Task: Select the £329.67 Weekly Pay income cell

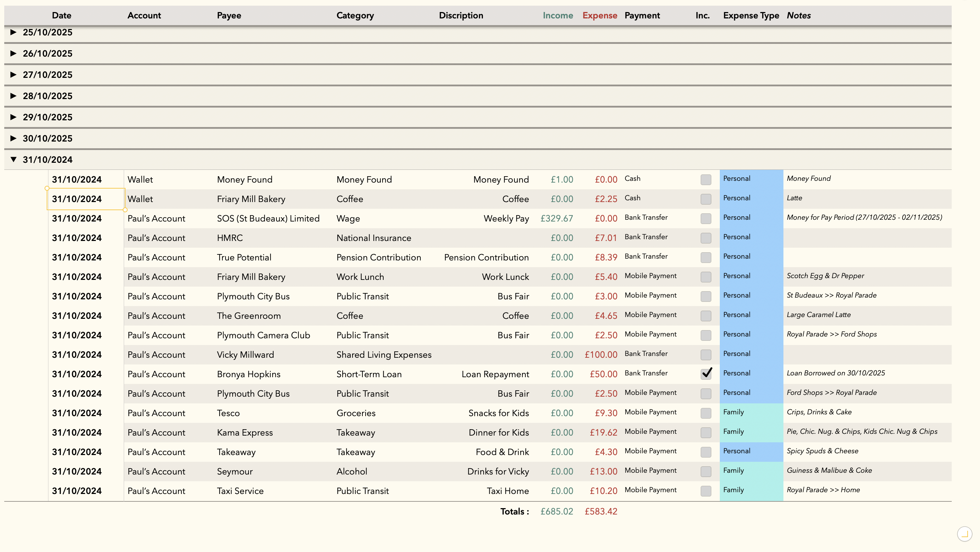Action: 556,219
